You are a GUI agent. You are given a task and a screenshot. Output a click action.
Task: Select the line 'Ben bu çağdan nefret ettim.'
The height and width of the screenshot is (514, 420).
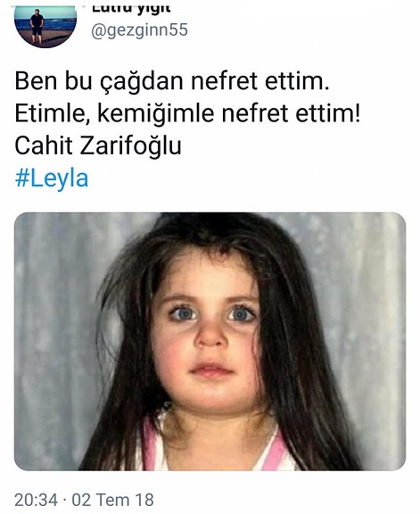coord(172,81)
